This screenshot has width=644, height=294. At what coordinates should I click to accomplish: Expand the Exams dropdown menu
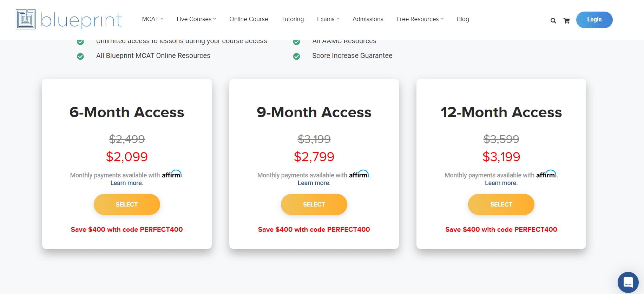(x=328, y=19)
